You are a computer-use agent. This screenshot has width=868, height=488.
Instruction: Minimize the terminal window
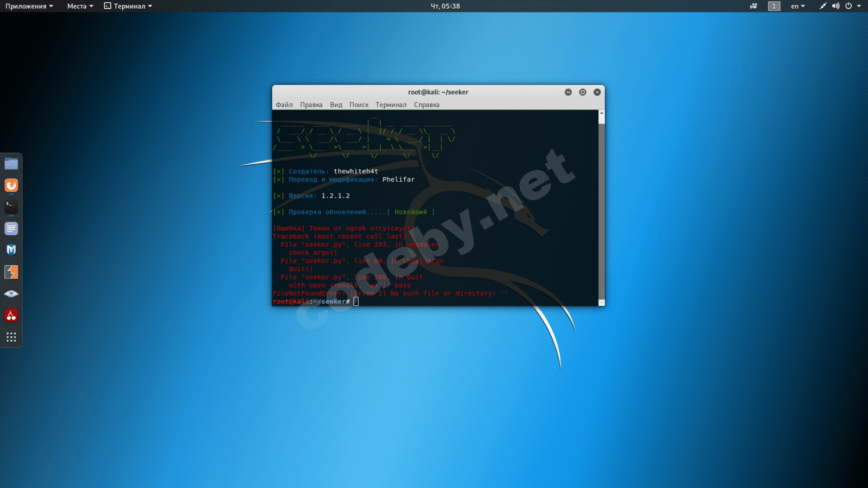(568, 92)
